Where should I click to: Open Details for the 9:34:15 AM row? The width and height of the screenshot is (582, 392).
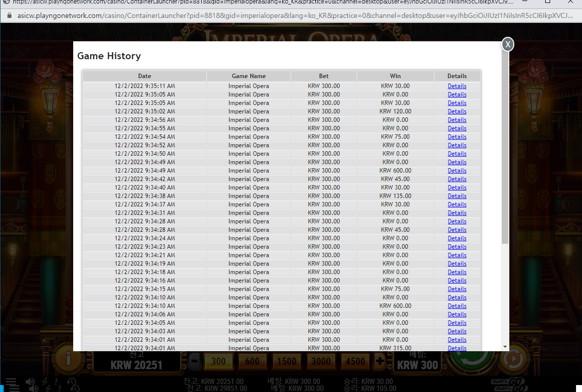click(457, 289)
